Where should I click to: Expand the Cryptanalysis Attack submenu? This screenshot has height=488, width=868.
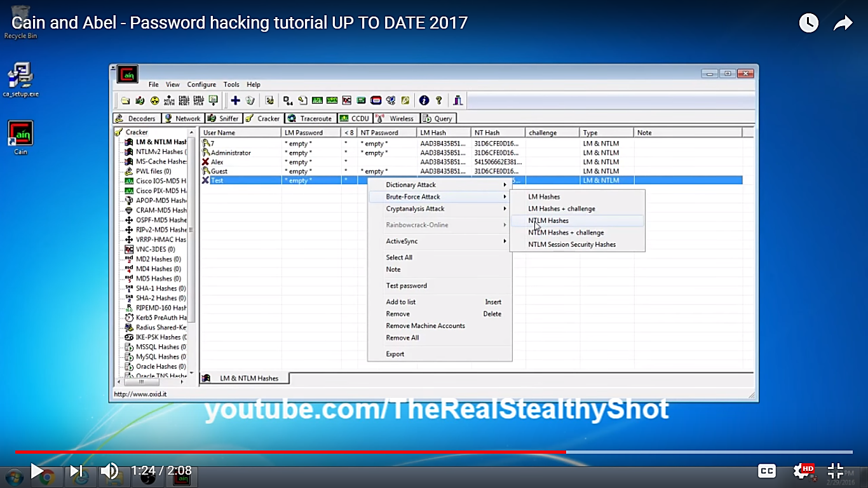440,209
